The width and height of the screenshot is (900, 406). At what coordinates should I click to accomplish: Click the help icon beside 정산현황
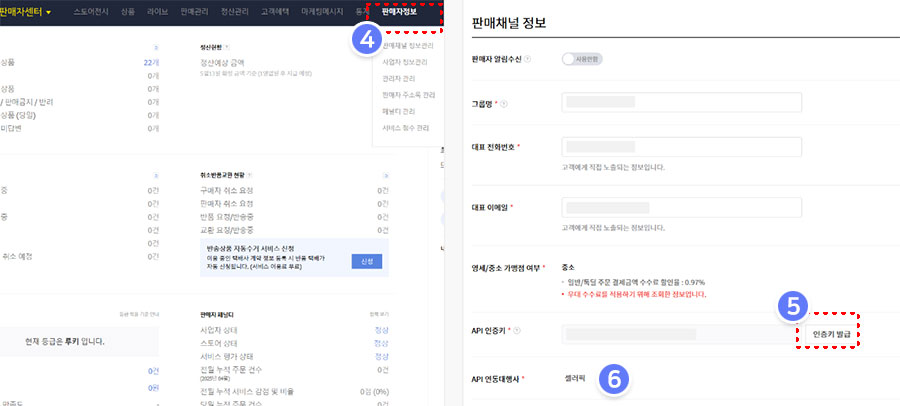click(x=227, y=47)
